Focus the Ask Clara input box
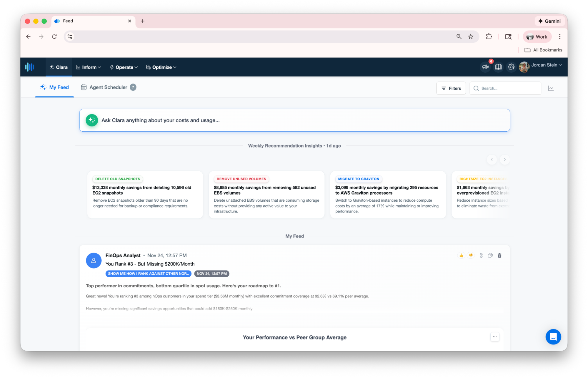The image size is (588, 378). [294, 120]
